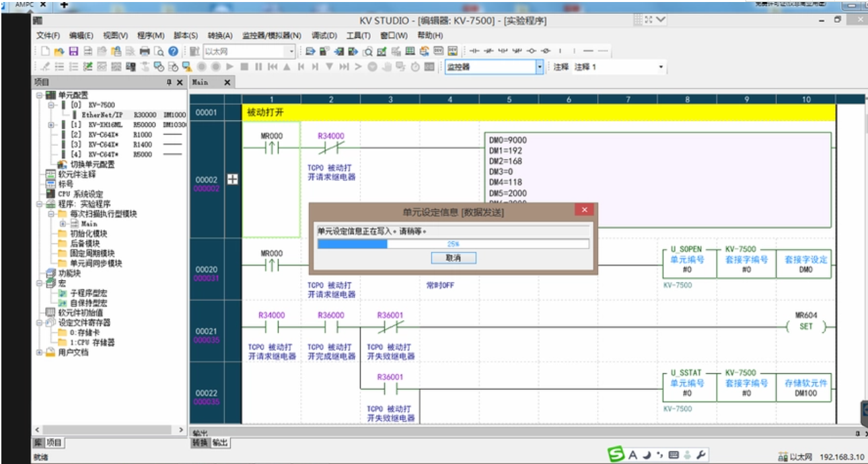This screenshot has width=868, height=464.
Task: Click the plus box expander on rung 00002
Action: [x=233, y=180]
